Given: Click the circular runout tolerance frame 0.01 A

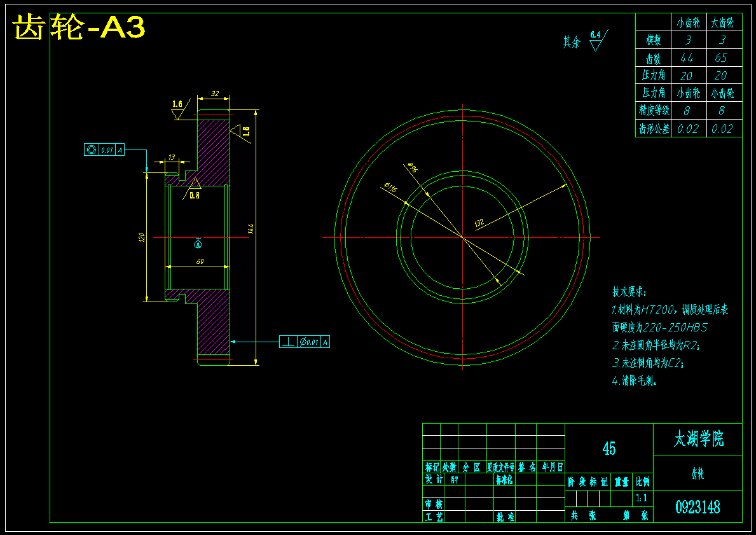Looking at the screenshot, I should tap(104, 149).
